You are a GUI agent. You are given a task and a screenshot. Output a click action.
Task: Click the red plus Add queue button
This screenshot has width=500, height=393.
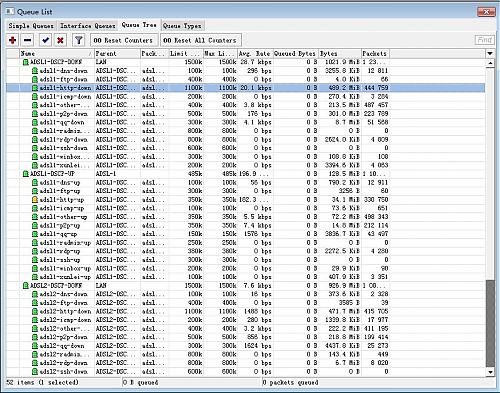point(13,40)
